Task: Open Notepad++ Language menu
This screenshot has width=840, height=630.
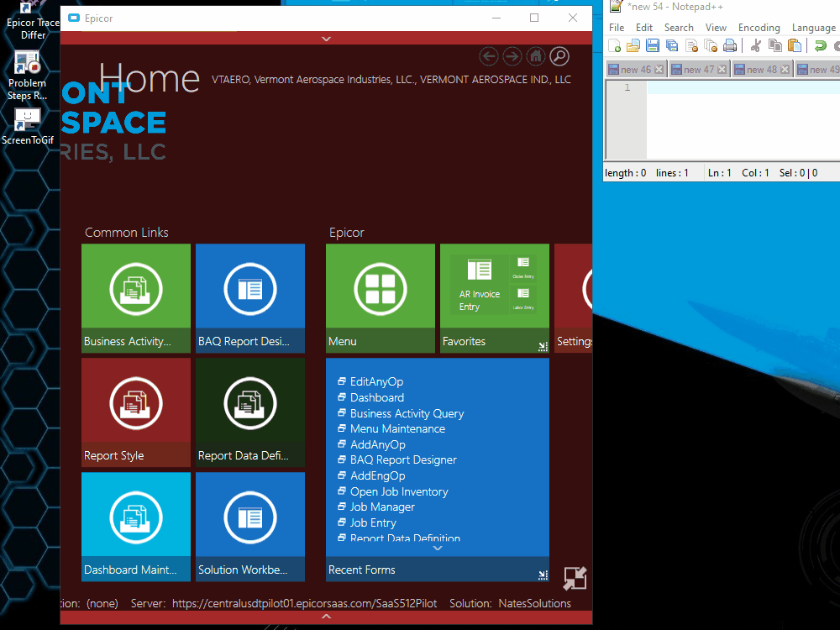Action: click(814, 28)
